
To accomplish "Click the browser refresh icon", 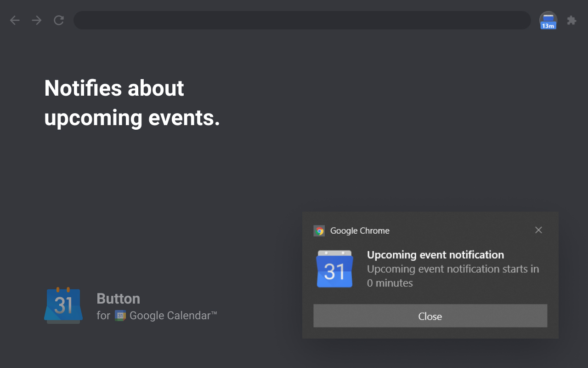I will point(58,20).
